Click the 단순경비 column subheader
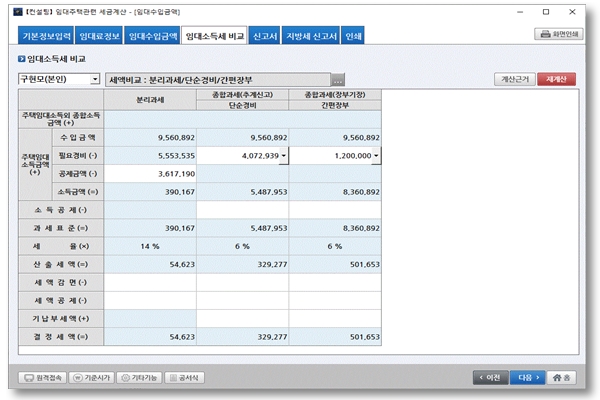The width and height of the screenshot is (600, 400). click(x=243, y=105)
